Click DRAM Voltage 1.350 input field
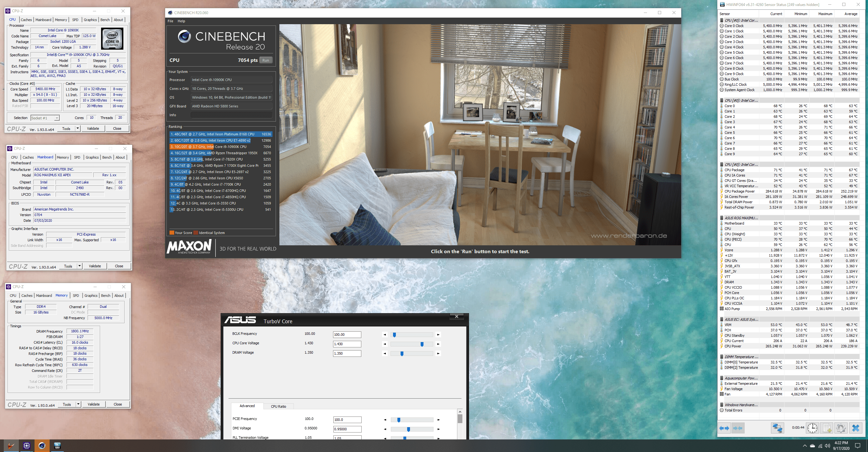The width and height of the screenshot is (868, 452). [347, 354]
